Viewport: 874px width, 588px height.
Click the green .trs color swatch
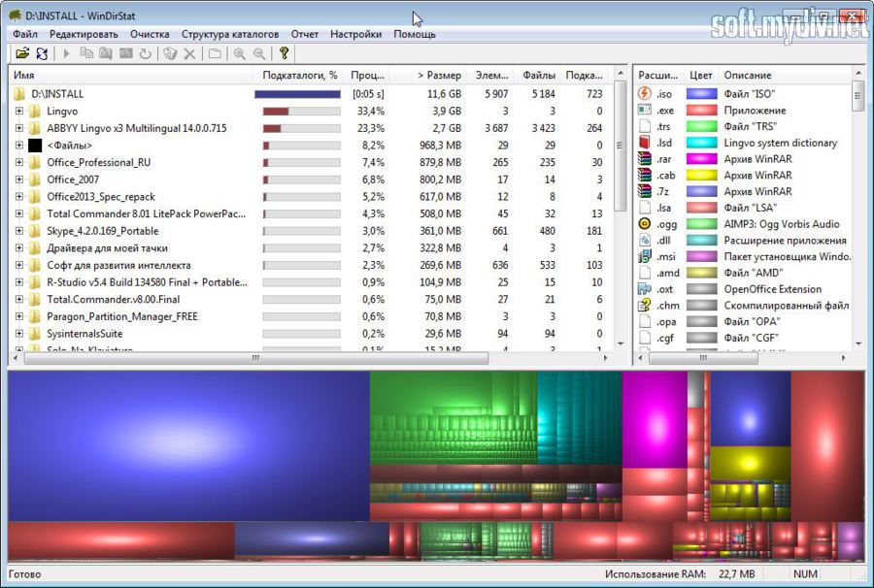[x=702, y=126]
